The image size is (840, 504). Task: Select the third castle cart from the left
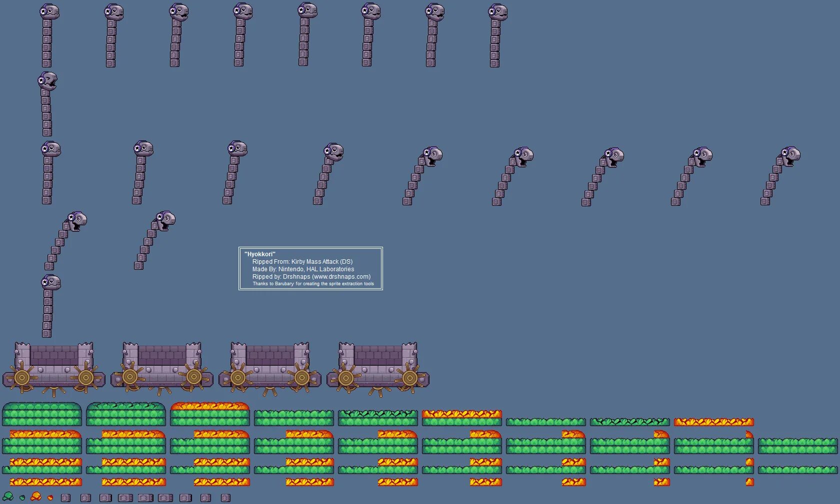(x=270, y=369)
